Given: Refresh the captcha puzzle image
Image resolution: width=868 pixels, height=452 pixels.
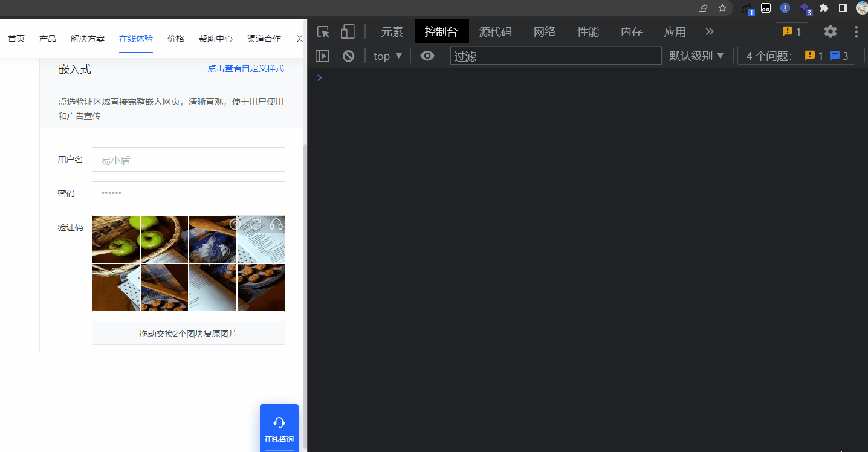Looking at the screenshot, I should coord(256,224).
